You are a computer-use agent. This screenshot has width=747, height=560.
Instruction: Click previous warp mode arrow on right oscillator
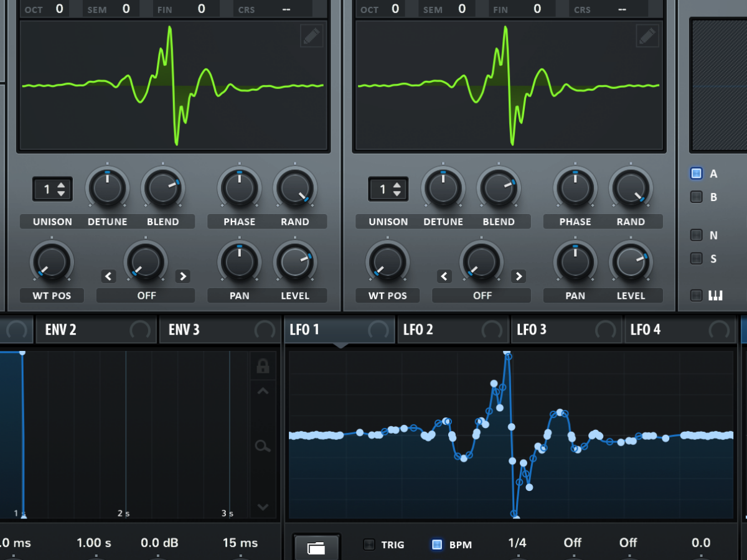[x=444, y=276]
